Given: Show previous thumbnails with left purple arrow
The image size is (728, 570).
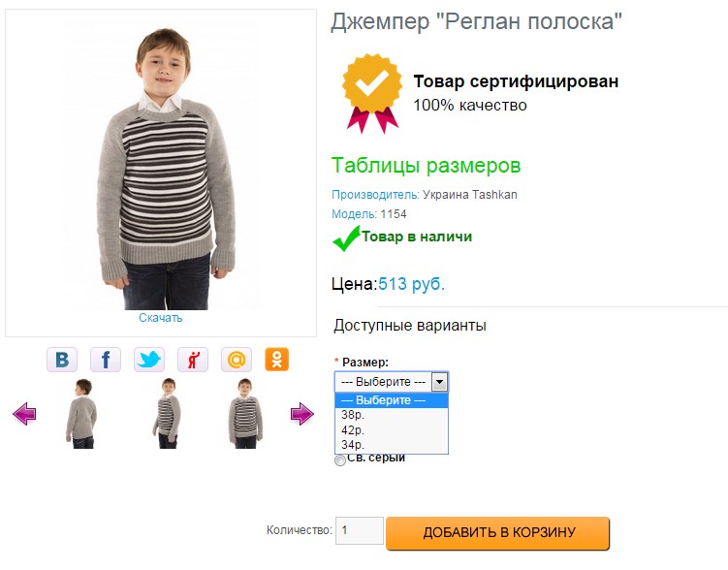Looking at the screenshot, I should (25, 415).
